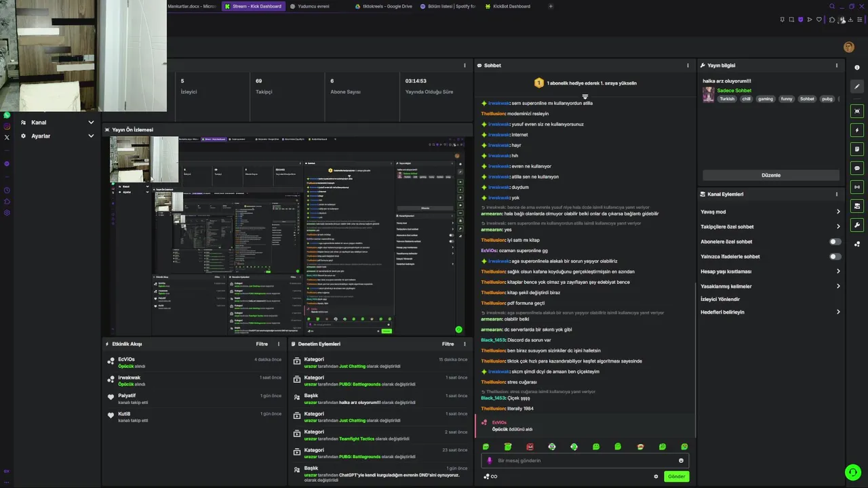Open Yasaklanmış kelimeler options
This screenshot has height=488, width=868.
770,286
